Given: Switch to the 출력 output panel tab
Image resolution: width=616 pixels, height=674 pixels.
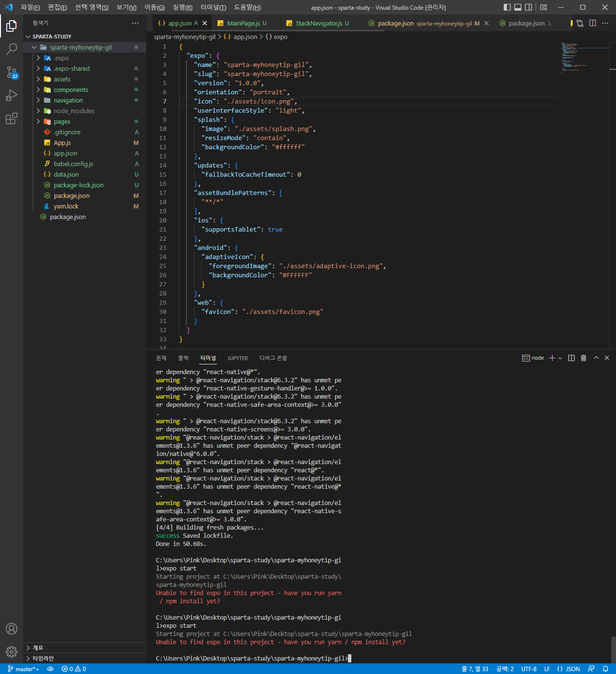Looking at the screenshot, I should pyautogui.click(x=183, y=358).
